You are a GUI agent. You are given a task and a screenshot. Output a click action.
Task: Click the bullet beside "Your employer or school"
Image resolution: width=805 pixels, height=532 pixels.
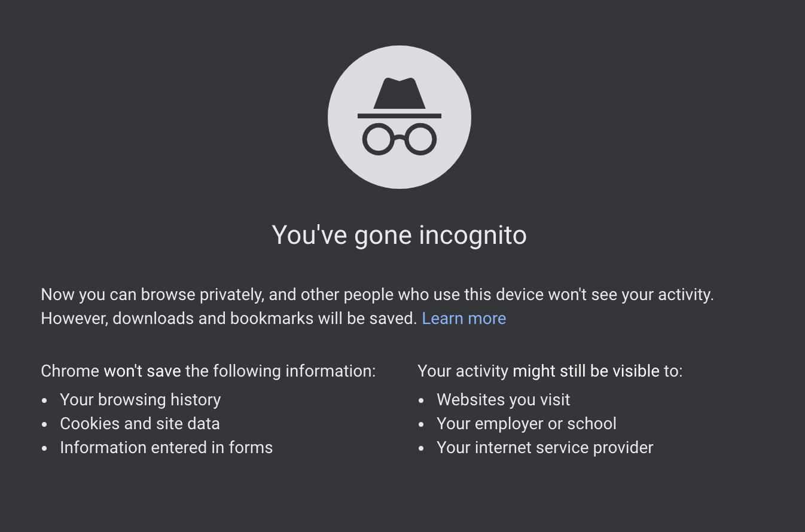pos(421,424)
